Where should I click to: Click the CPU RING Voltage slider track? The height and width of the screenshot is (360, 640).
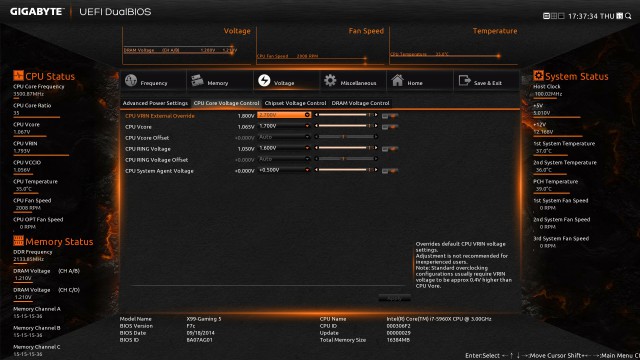click(x=346, y=148)
